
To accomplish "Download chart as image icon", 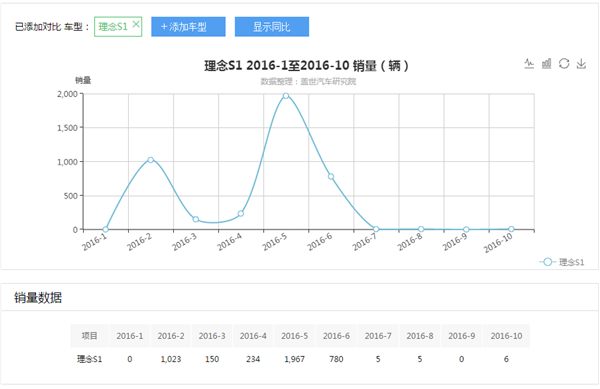I will pyautogui.click(x=581, y=63).
